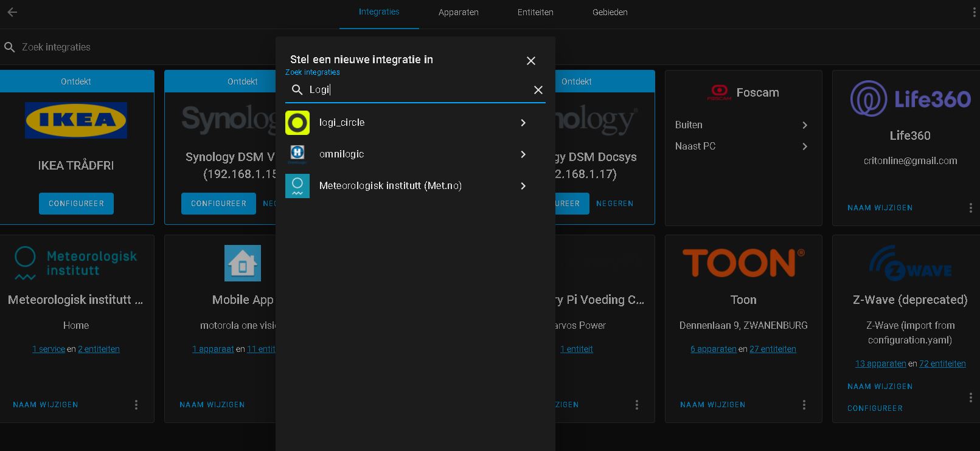Click the Foscam logo icon
The width and height of the screenshot is (980, 451).
(719, 92)
